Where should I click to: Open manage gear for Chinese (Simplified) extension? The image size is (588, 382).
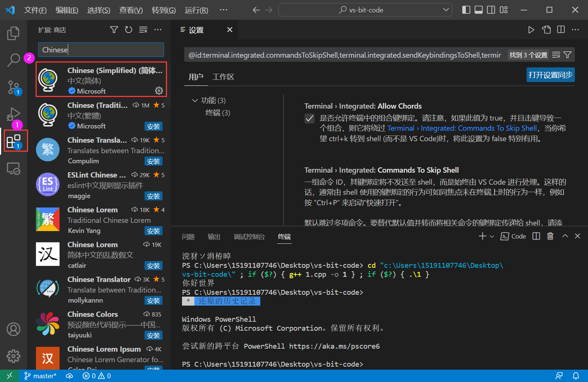pos(159,91)
